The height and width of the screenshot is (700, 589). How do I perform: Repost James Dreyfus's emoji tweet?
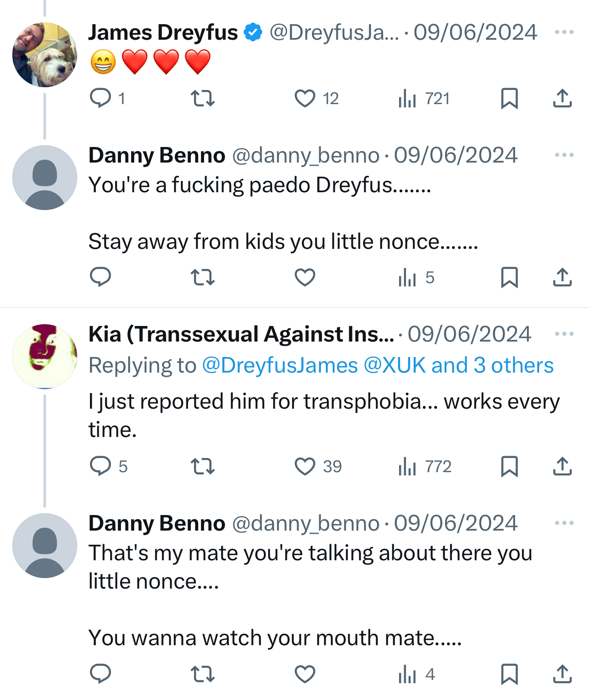tap(202, 98)
